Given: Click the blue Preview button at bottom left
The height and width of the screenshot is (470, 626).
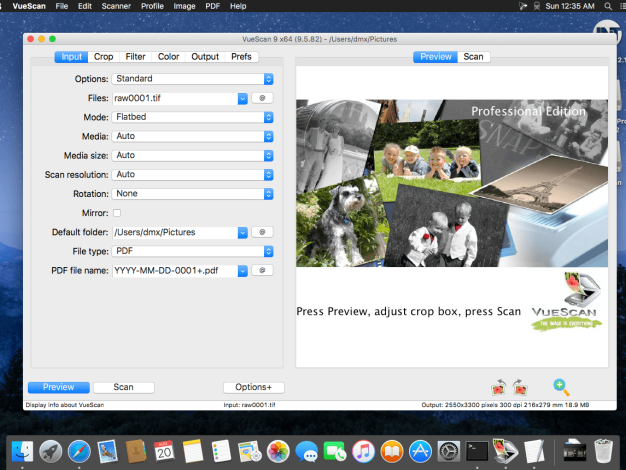Looking at the screenshot, I should click(59, 387).
